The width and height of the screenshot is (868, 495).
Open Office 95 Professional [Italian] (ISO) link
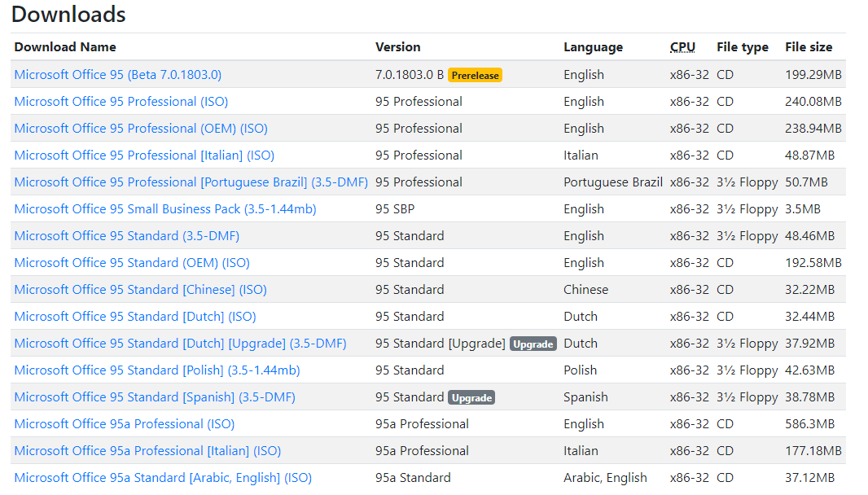point(144,156)
